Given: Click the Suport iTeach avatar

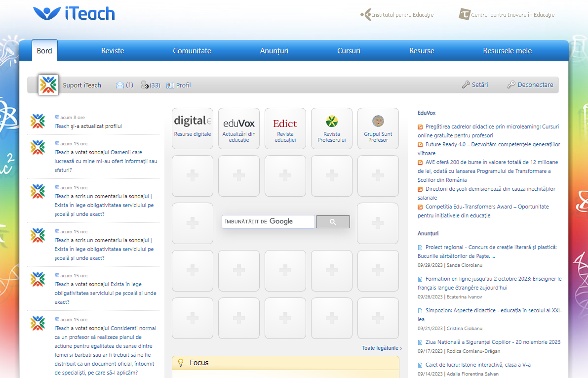Looking at the screenshot, I should click(48, 85).
